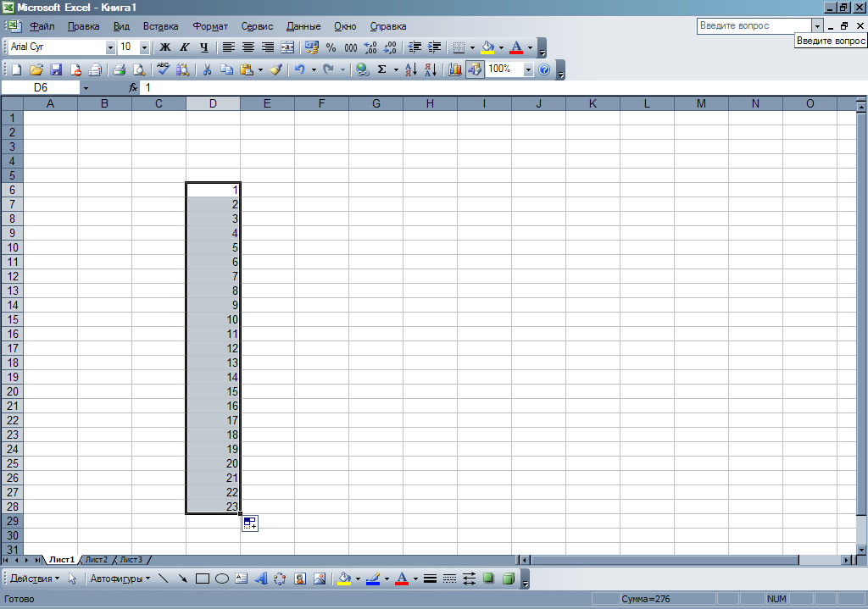Increase decimal places
This screenshot has height=609, width=868.
click(370, 47)
